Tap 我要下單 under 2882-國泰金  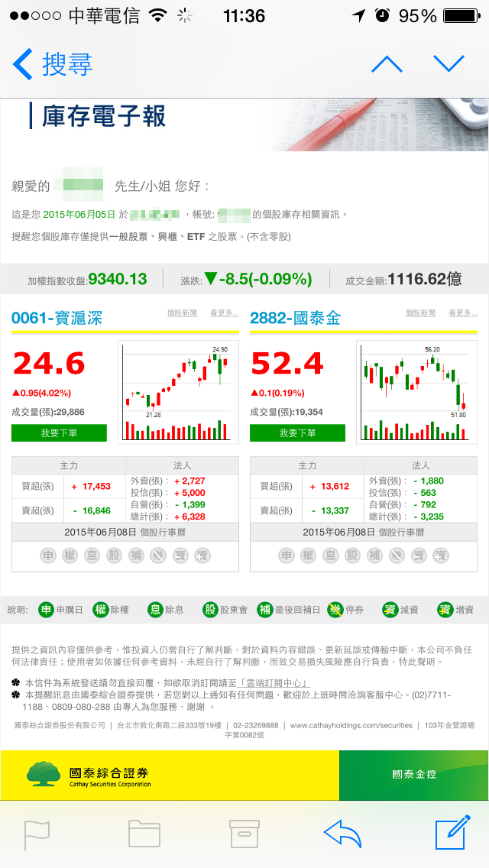click(x=297, y=433)
